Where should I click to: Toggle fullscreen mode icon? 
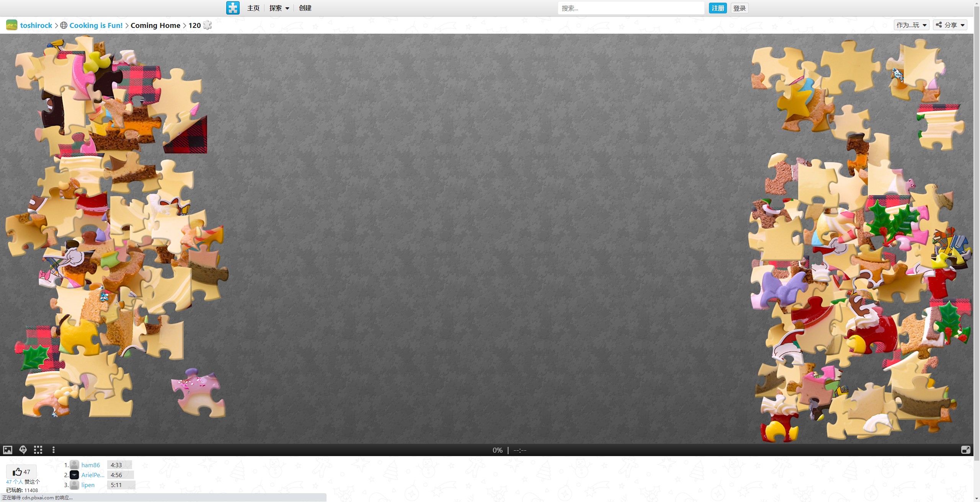click(965, 450)
